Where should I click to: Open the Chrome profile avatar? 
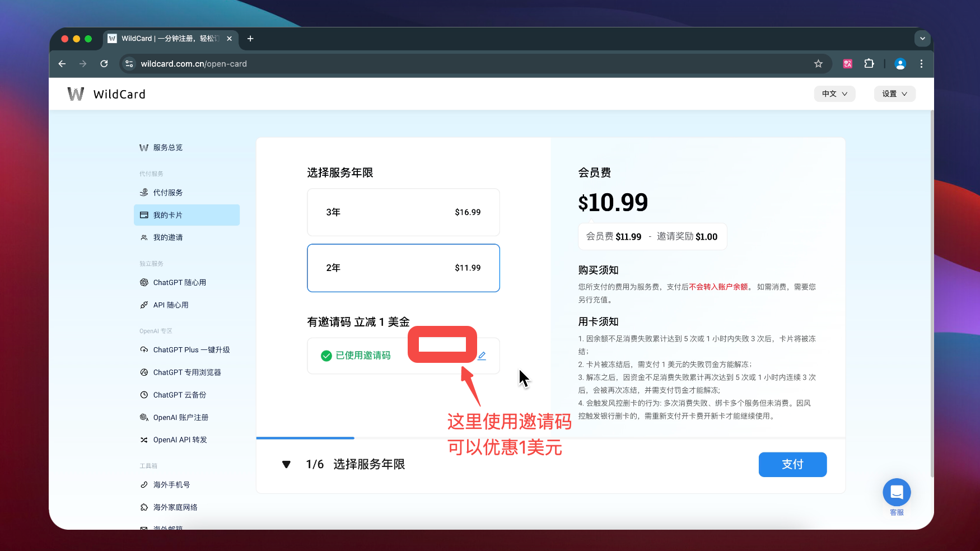pyautogui.click(x=900, y=64)
